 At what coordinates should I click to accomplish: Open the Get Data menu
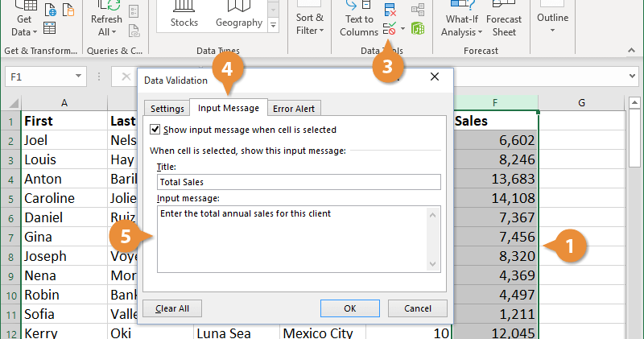(x=24, y=24)
